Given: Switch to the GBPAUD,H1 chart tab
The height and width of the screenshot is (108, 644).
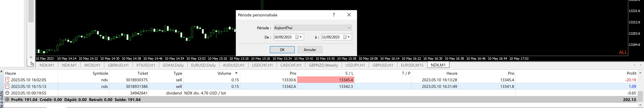Looking at the screenshot, I should [x=118, y=65].
